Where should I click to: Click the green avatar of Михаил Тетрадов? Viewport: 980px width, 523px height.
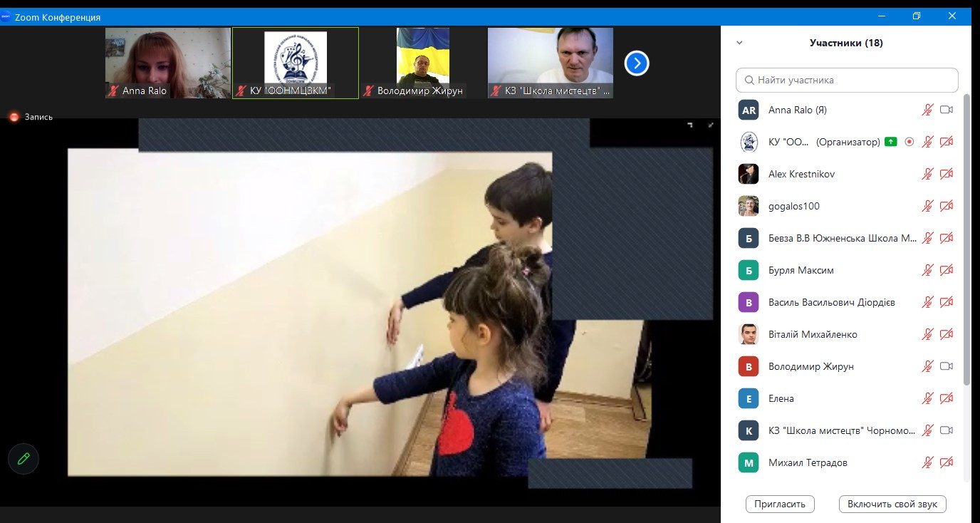(x=749, y=462)
